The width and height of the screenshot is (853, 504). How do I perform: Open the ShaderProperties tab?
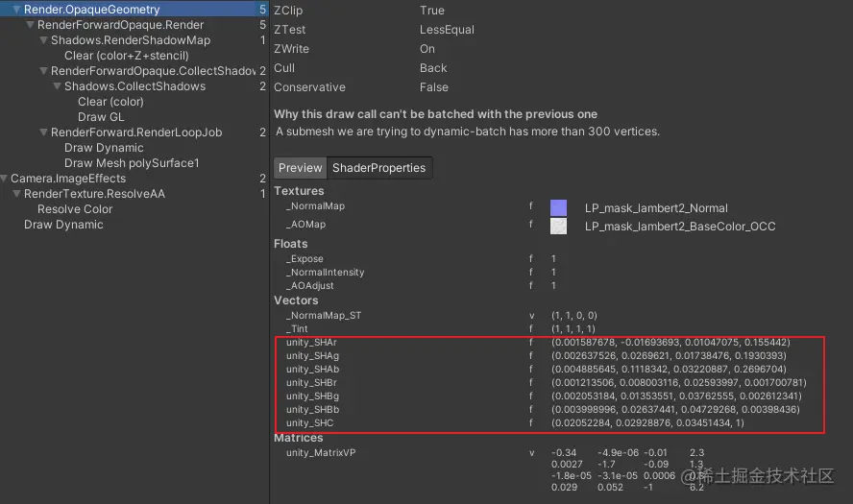[378, 168]
